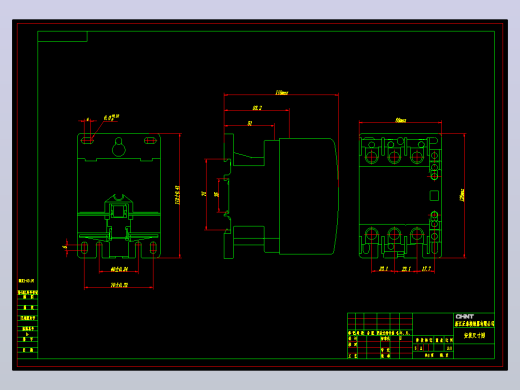Screen dimensions: 520x390
Task: Click the small empty box at frame's top-left corner
Action: coord(62,37)
